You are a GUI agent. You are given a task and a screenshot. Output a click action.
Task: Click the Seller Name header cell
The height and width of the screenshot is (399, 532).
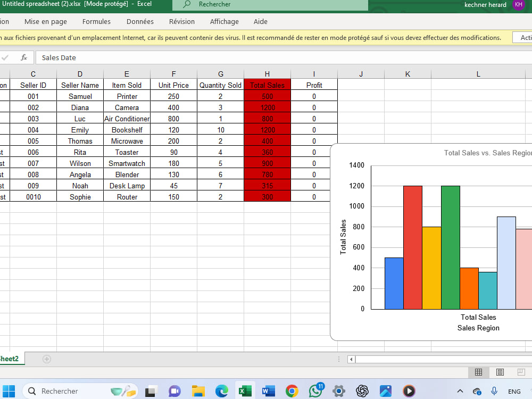pos(80,85)
